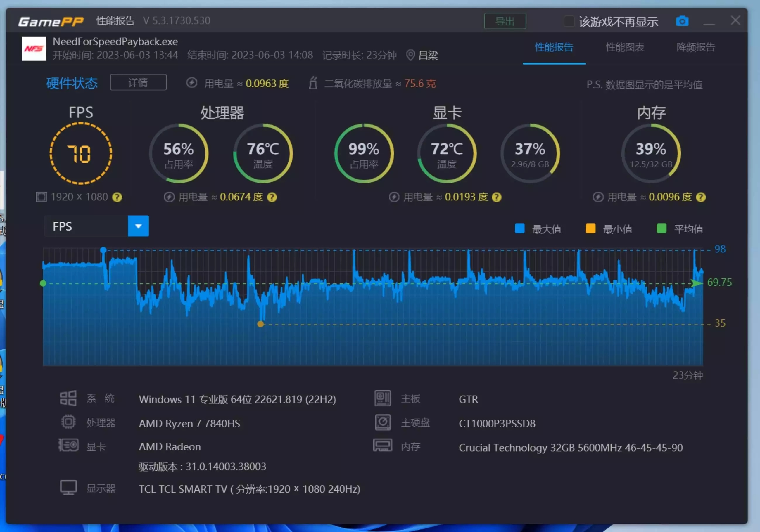
Task: Click the max FPS 98 point on chart
Action: coord(103,250)
